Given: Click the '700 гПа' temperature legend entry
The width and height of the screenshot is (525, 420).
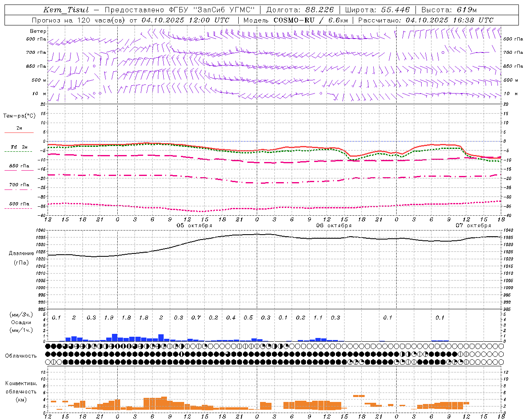Looking at the screenshot, I should pos(19,185).
